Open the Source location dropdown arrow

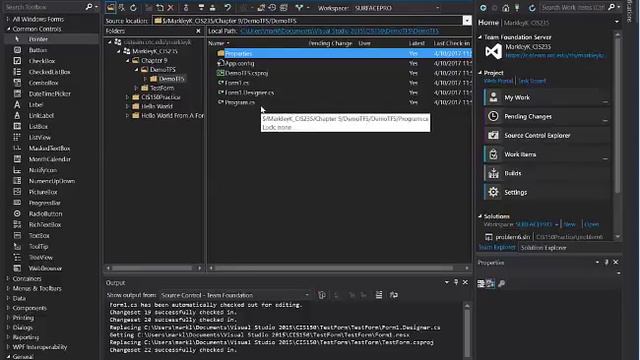(467, 20)
